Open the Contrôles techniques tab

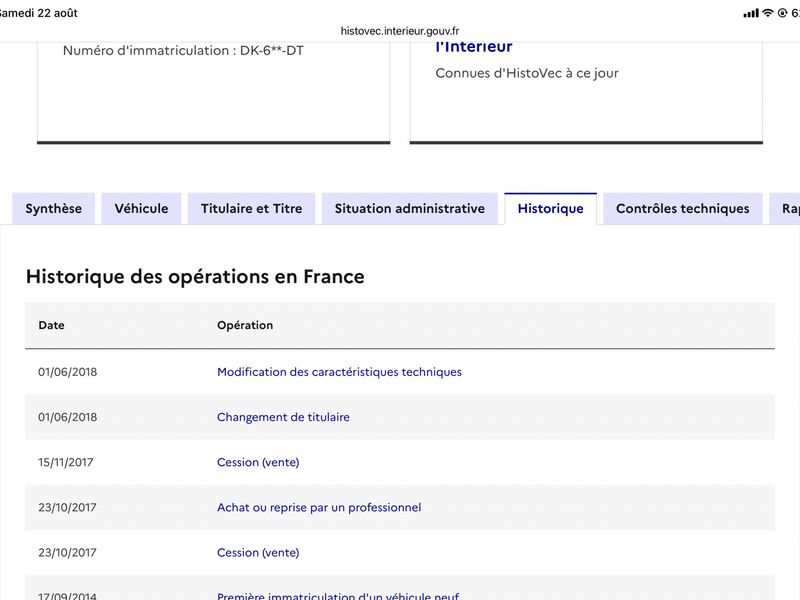pyautogui.click(x=683, y=208)
